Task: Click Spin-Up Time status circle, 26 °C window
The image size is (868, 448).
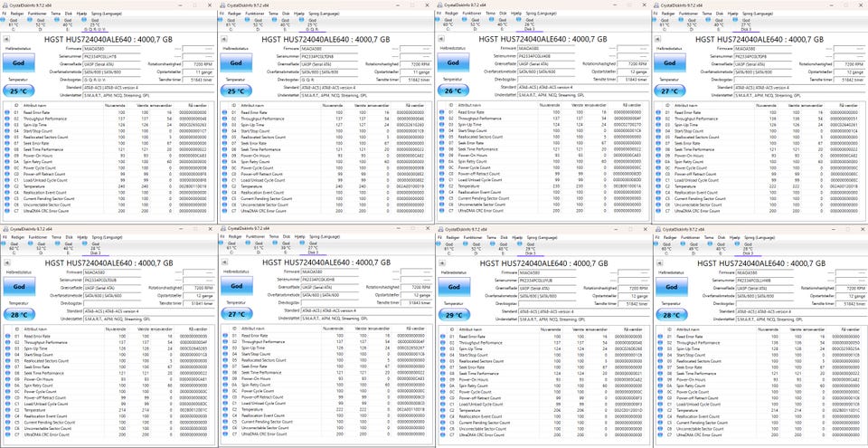Action: 442,124
